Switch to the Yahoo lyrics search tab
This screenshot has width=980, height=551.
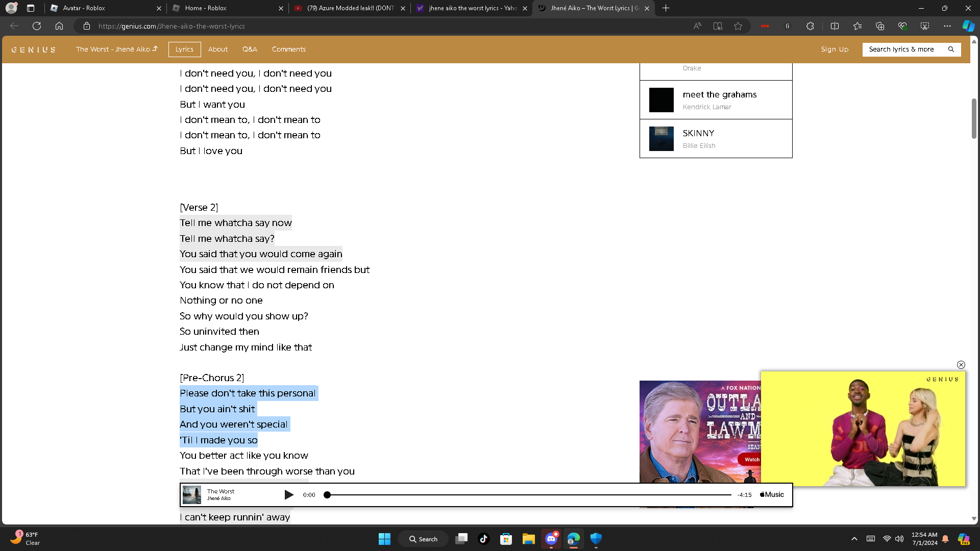[472, 8]
